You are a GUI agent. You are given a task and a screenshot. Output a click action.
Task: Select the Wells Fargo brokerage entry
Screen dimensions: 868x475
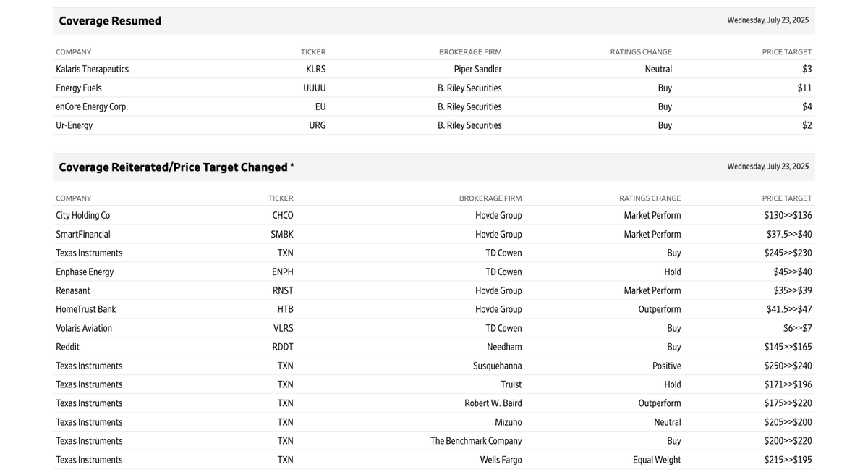[501, 460]
